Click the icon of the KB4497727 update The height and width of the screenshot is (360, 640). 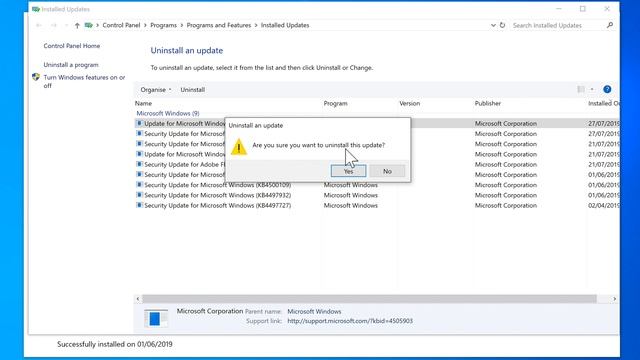tap(139, 205)
